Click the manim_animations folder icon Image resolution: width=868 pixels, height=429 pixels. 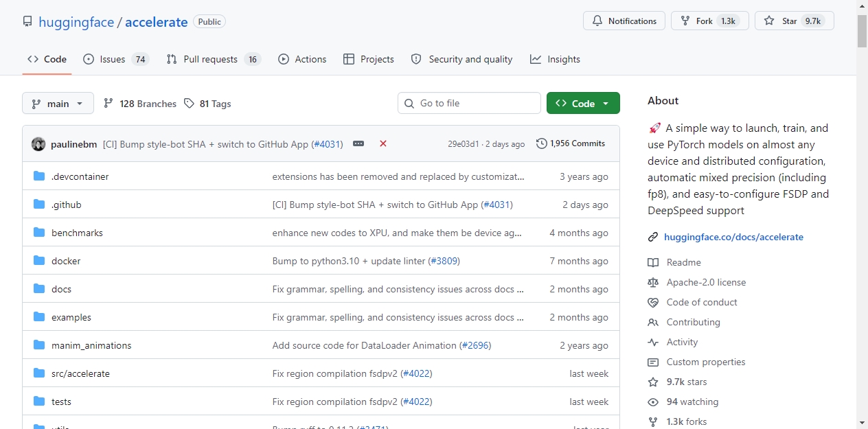coord(39,345)
